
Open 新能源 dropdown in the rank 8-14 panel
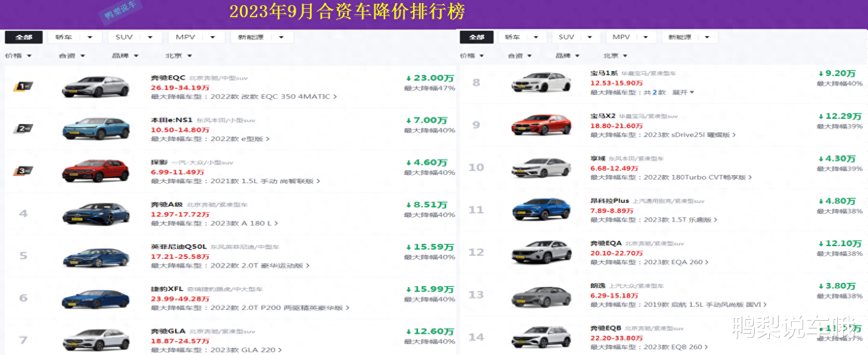click(690, 37)
